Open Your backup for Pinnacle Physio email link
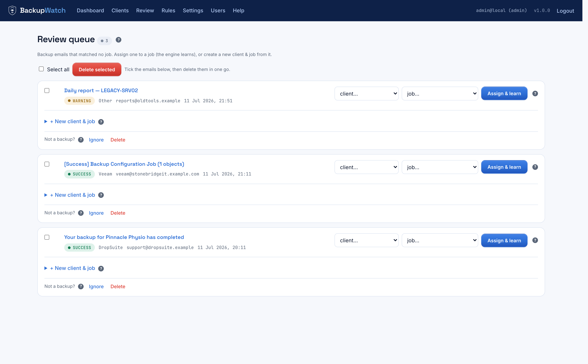 tap(124, 237)
